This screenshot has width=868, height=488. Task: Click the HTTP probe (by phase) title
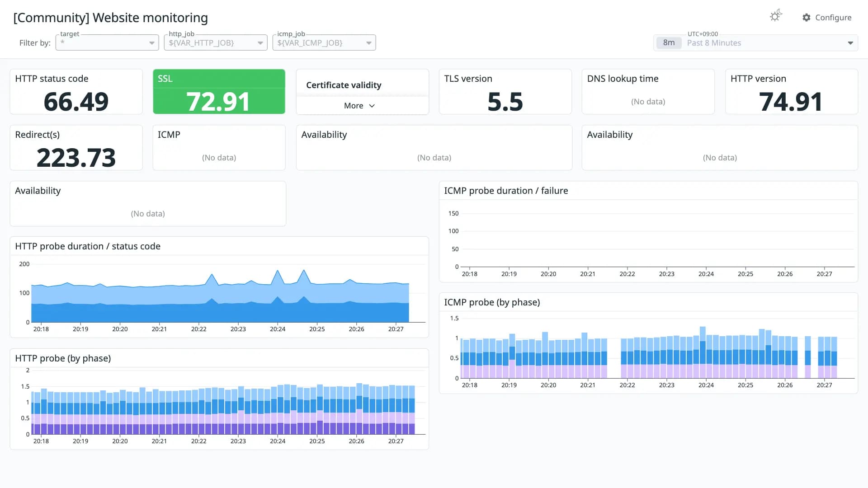(63, 358)
